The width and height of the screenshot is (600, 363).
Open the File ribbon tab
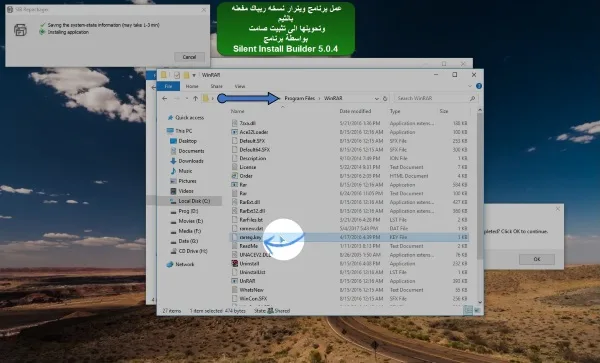[168, 86]
